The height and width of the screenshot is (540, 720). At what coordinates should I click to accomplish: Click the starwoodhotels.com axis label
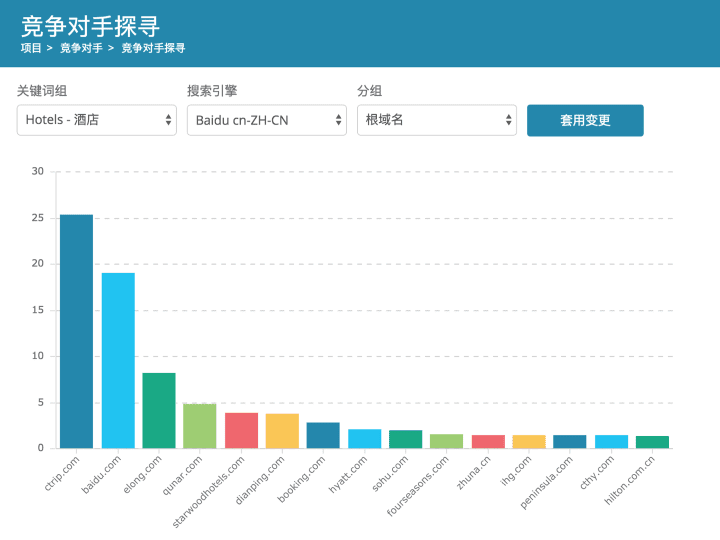(208, 492)
